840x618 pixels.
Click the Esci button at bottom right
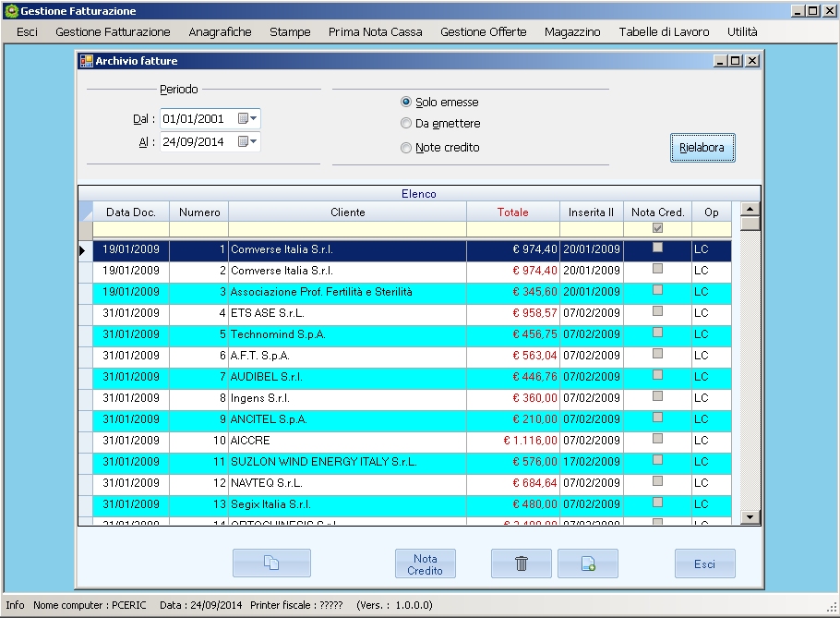704,563
